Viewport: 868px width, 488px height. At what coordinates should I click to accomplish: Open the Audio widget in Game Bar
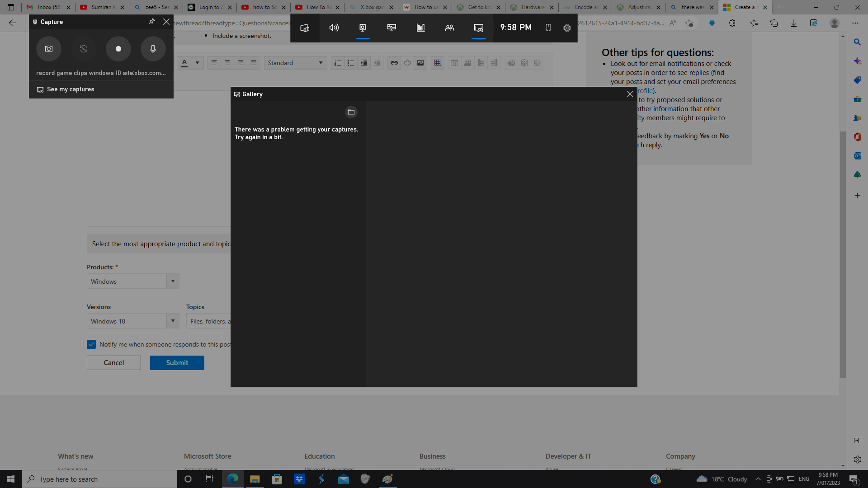(334, 28)
